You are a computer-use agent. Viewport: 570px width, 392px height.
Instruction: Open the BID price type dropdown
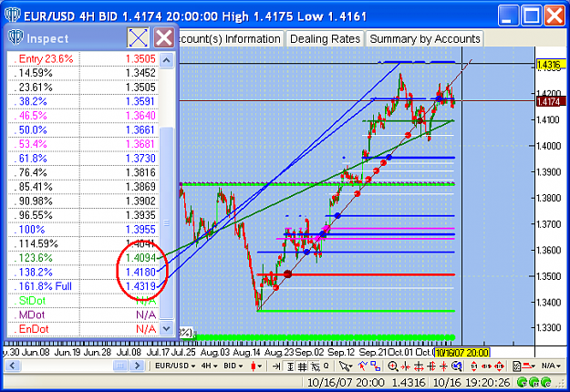(233, 366)
